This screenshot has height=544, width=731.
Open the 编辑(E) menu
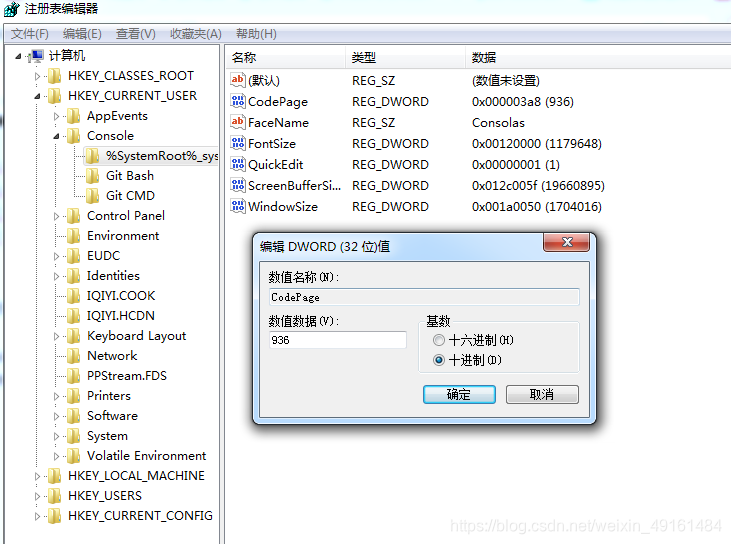[x=82, y=34]
